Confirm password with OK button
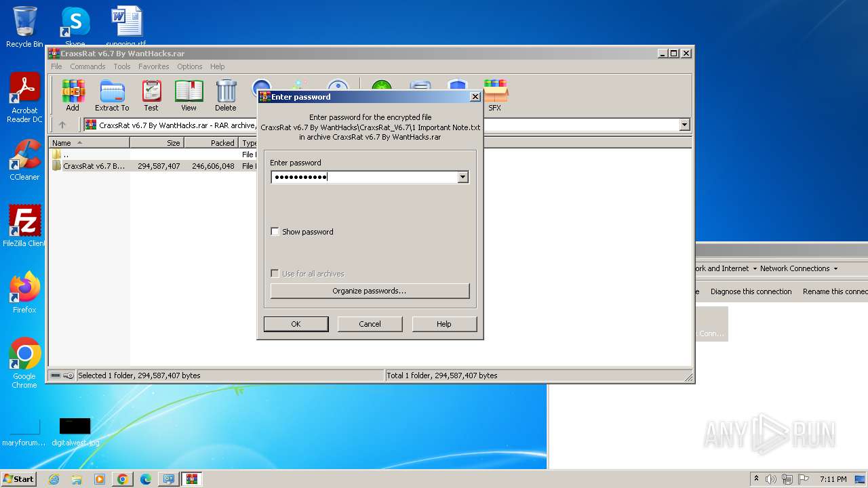The width and height of the screenshot is (868, 488). point(296,324)
